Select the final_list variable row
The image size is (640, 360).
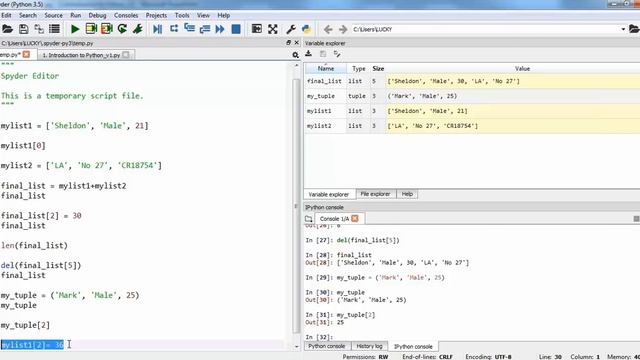pos(472,81)
